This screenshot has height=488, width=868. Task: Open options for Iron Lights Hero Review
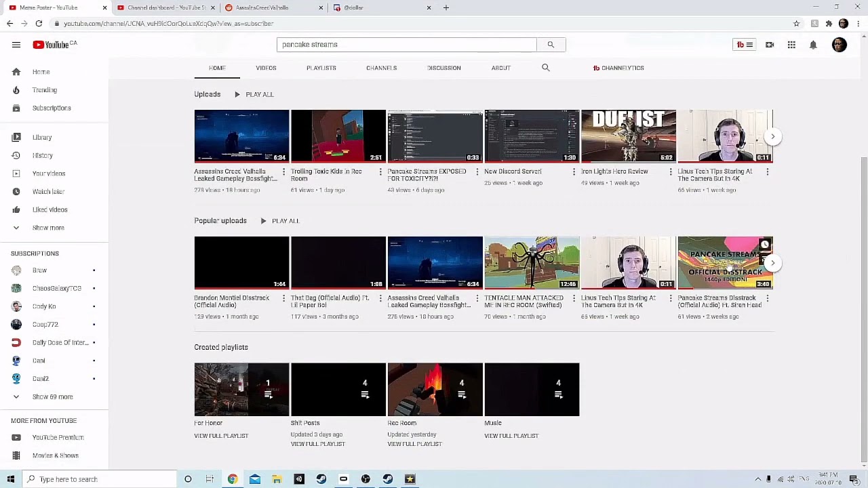[671, 172]
